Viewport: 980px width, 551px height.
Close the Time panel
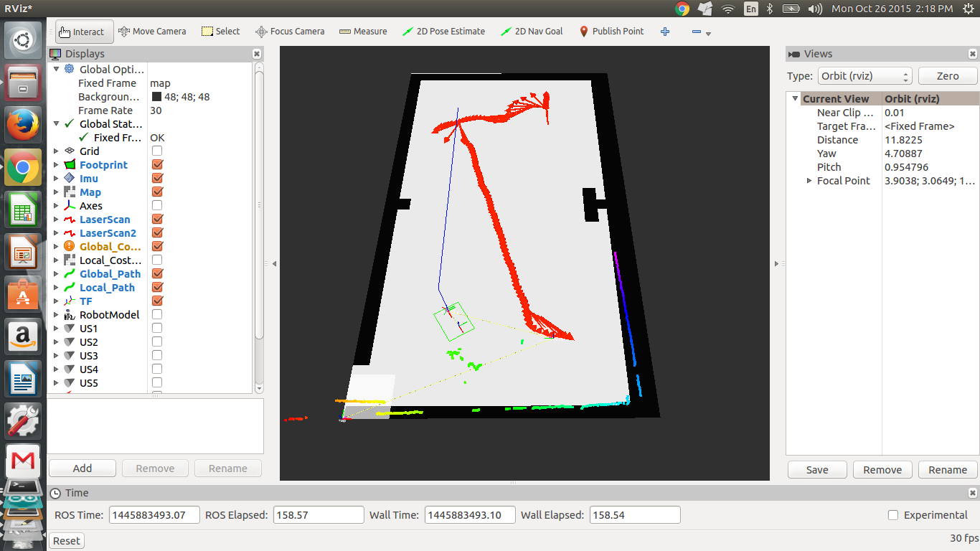[x=973, y=493]
